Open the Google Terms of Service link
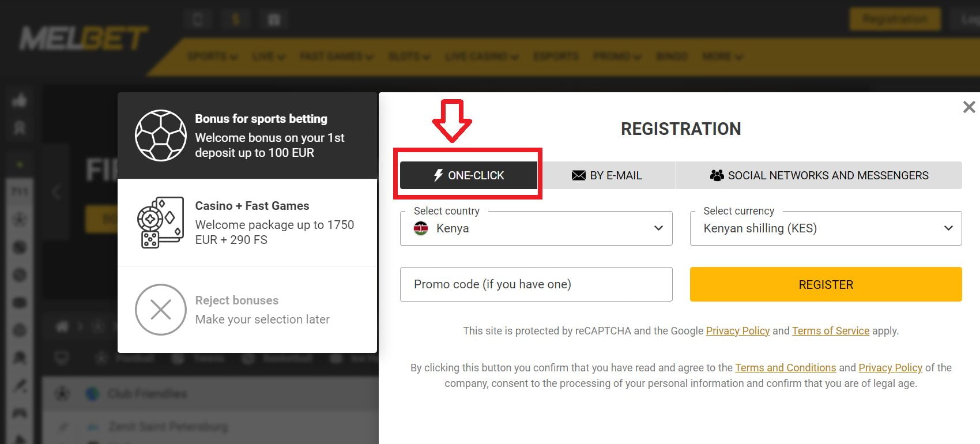The image size is (980, 444). pos(830,331)
